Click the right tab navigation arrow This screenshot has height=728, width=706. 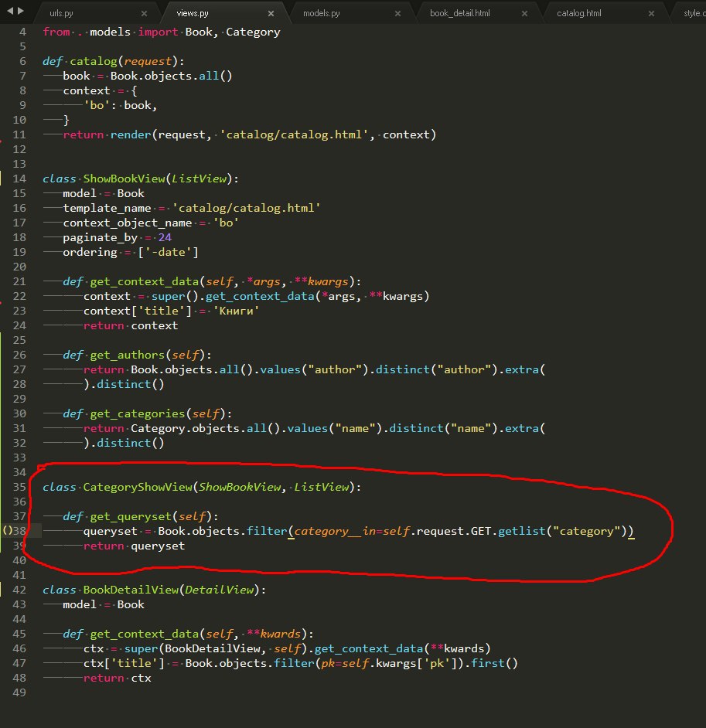[x=20, y=10]
